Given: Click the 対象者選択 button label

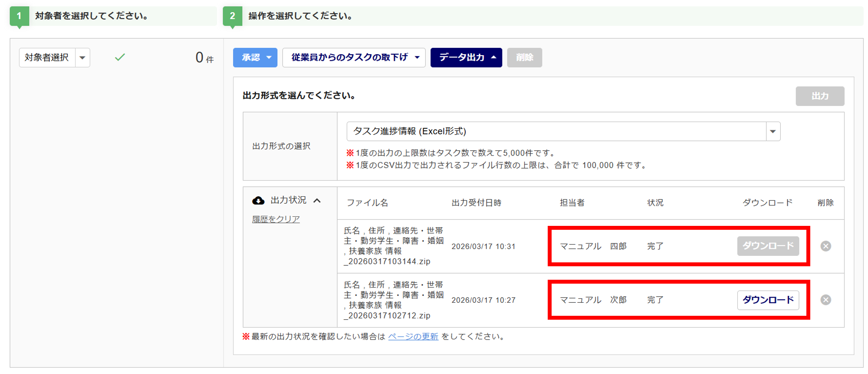Looking at the screenshot, I should tap(47, 58).
